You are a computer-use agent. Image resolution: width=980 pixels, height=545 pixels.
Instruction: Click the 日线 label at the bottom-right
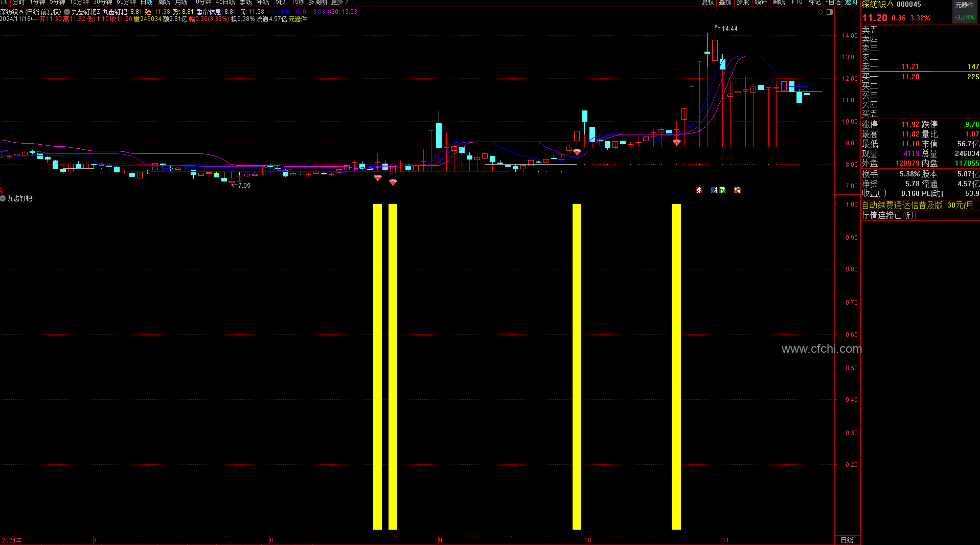847,540
